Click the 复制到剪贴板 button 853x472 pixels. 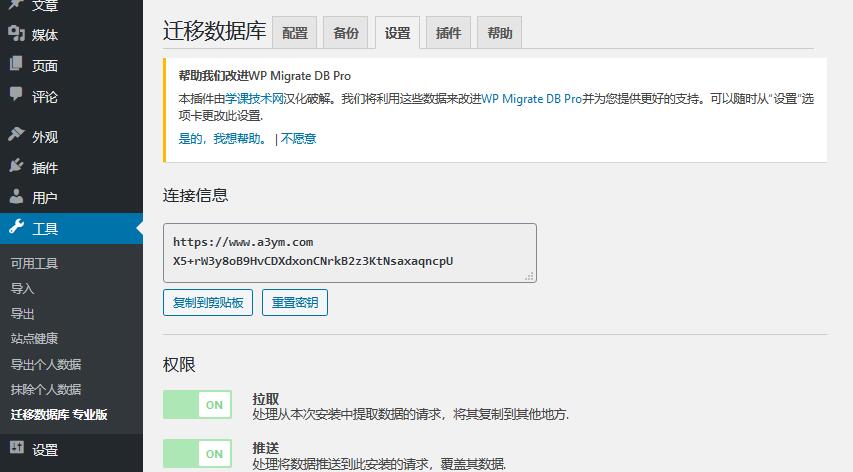[x=208, y=302]
